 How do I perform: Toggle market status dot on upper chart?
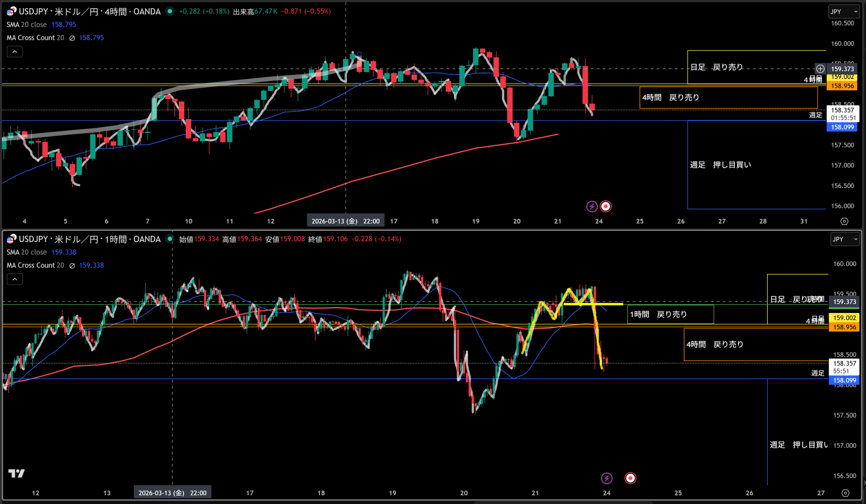point(170,11)
